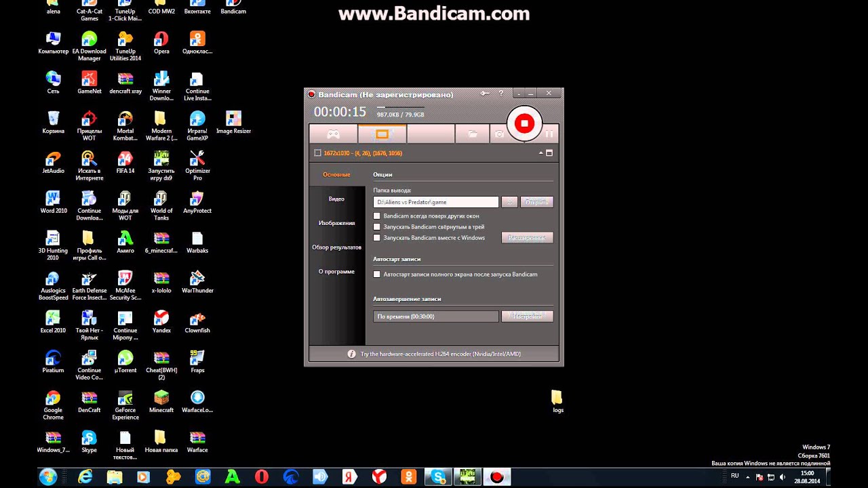Enable Bandicam всегда поверх других окон
Screen dimensions: 868x488
[x=377, y=216]
